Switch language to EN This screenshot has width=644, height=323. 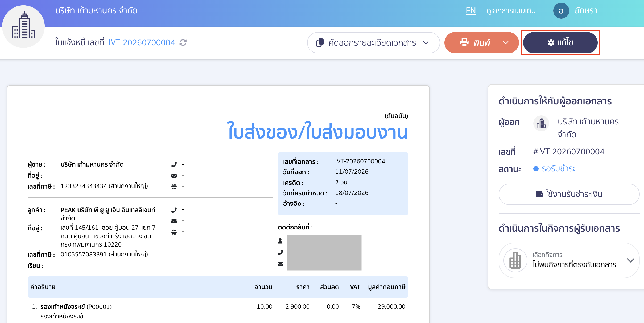[470, 11]
